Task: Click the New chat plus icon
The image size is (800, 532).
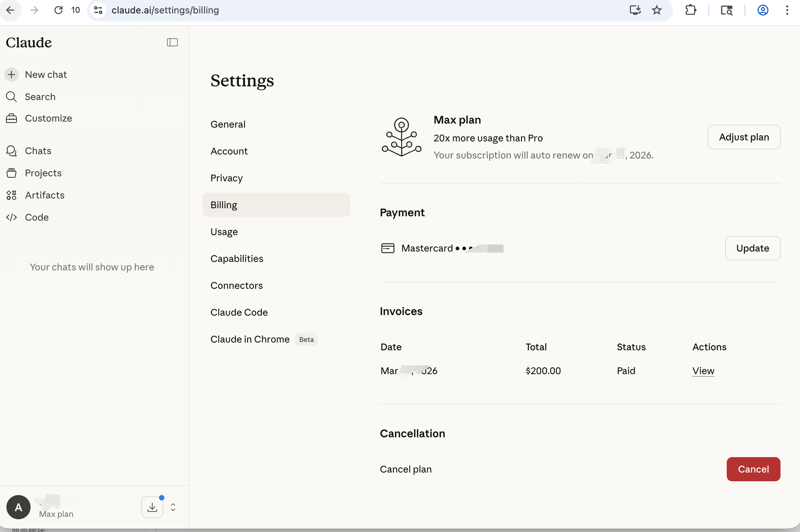Action: tap(11, 75)
